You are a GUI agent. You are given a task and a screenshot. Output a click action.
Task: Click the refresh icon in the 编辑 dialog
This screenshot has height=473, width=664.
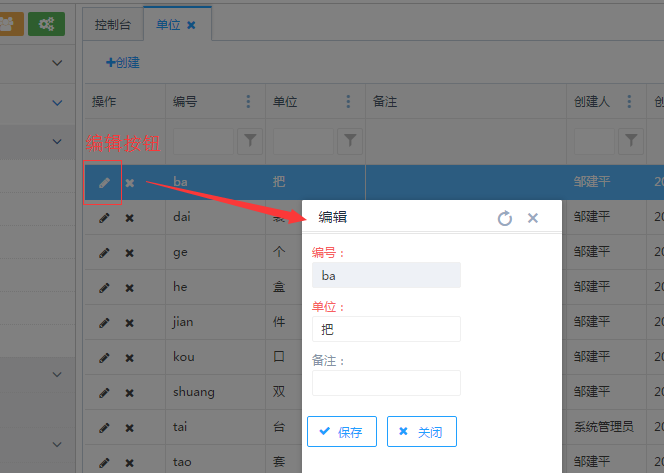coord(505,218)
